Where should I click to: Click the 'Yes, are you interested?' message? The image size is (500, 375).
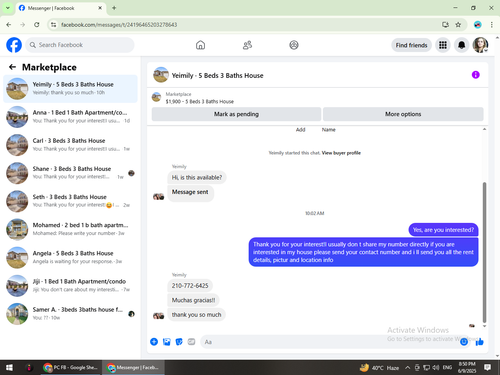443,230
